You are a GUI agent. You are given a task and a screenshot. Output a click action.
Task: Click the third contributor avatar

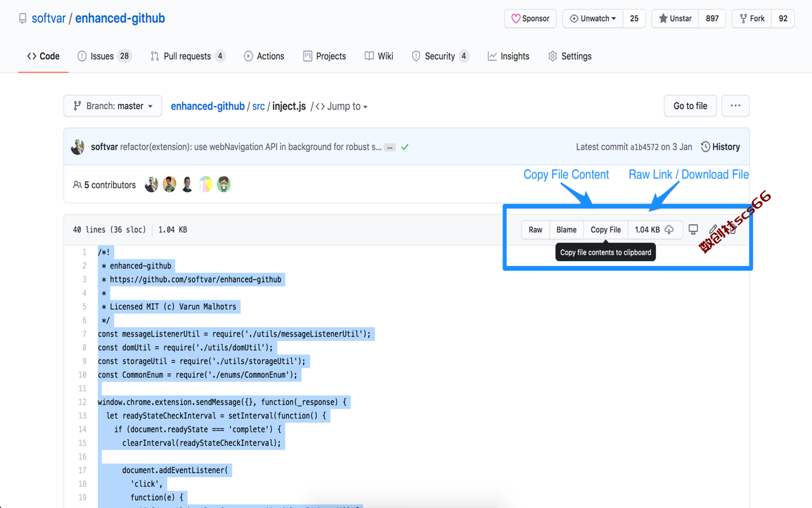pyautogui.click(x=187, y=184)
